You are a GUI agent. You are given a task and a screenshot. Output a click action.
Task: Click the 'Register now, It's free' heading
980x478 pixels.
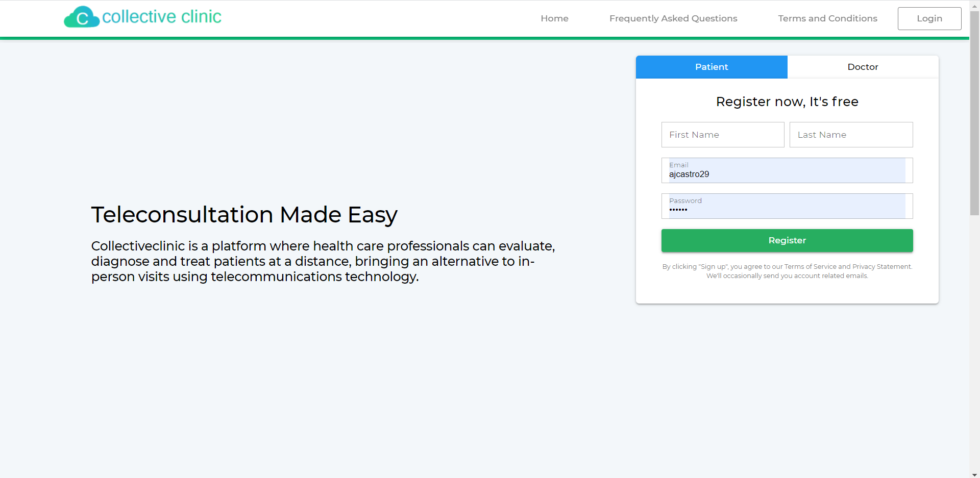pyautogui.click(x=787, y=102)
